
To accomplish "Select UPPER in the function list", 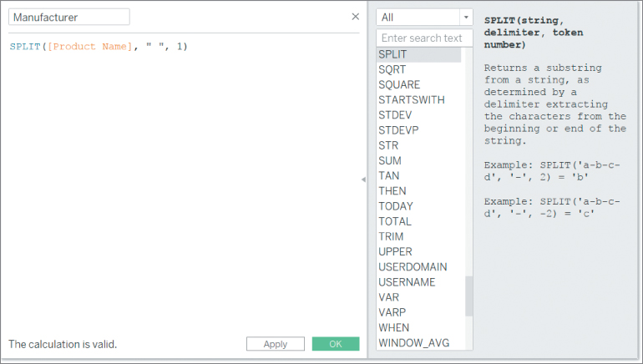I will [x=418, y=251].
